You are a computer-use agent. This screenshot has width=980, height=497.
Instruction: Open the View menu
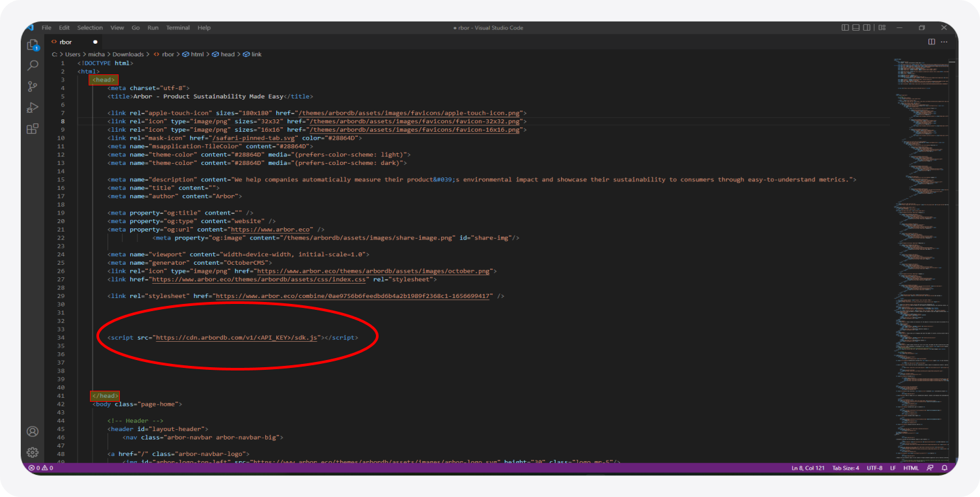(117, 27)
